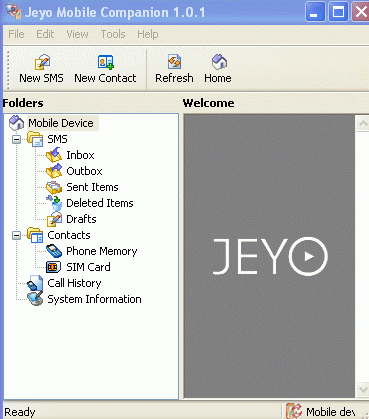
Task: Click the Contacts folder icon
Action: [35, 235]
